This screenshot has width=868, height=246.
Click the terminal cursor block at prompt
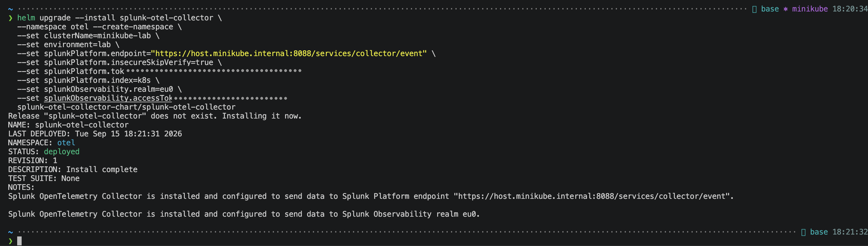(x=19, y=241)
